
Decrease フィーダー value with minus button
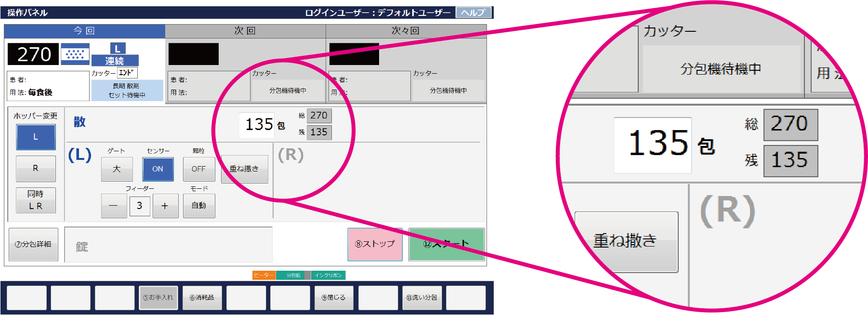point(114,206)
